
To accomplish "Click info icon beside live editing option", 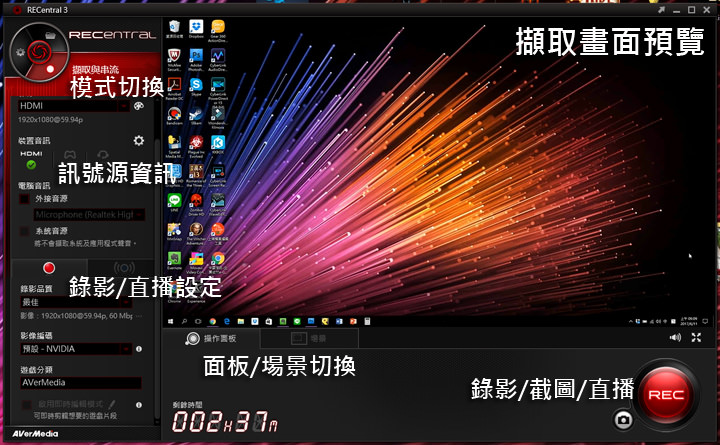I will pyautogui.click(x=139, y=405).
